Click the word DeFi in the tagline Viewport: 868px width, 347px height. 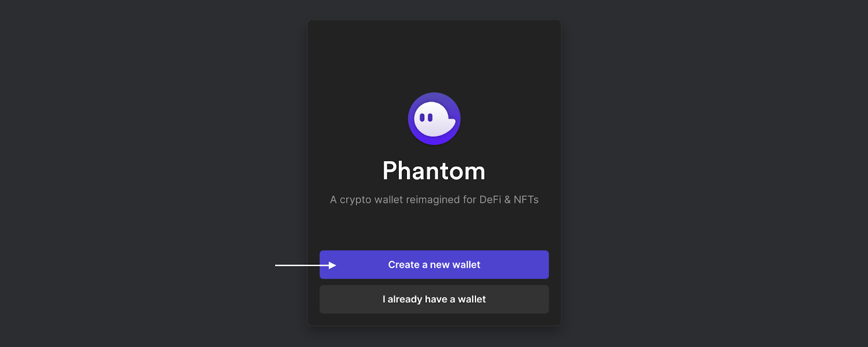click(x=490, y=200)
